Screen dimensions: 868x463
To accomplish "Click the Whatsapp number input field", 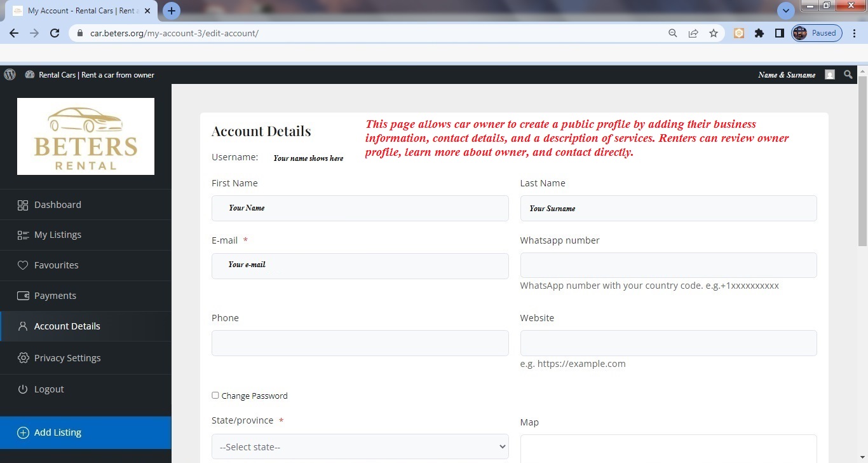I will (668, 265).
